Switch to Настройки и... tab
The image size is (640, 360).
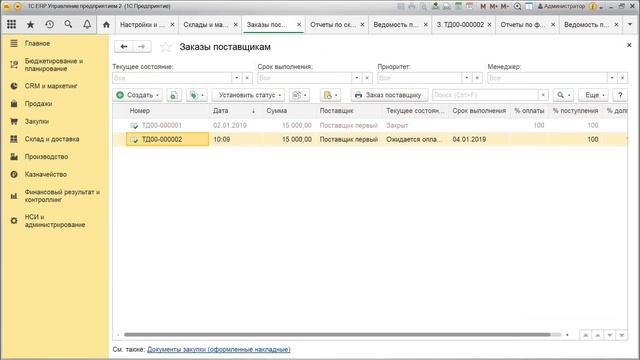tap(142, 24)
